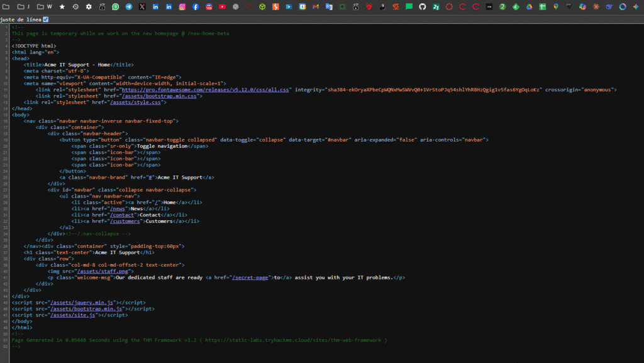644x363 pixels.
Task: Toggle the line wrap checkbox
Action: click(x=45, y=20)
